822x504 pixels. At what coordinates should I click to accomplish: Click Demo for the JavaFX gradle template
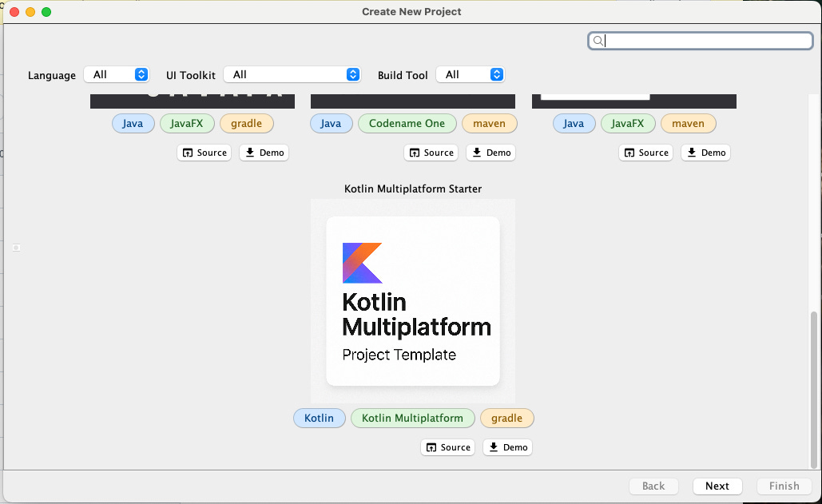pos(264,153)
